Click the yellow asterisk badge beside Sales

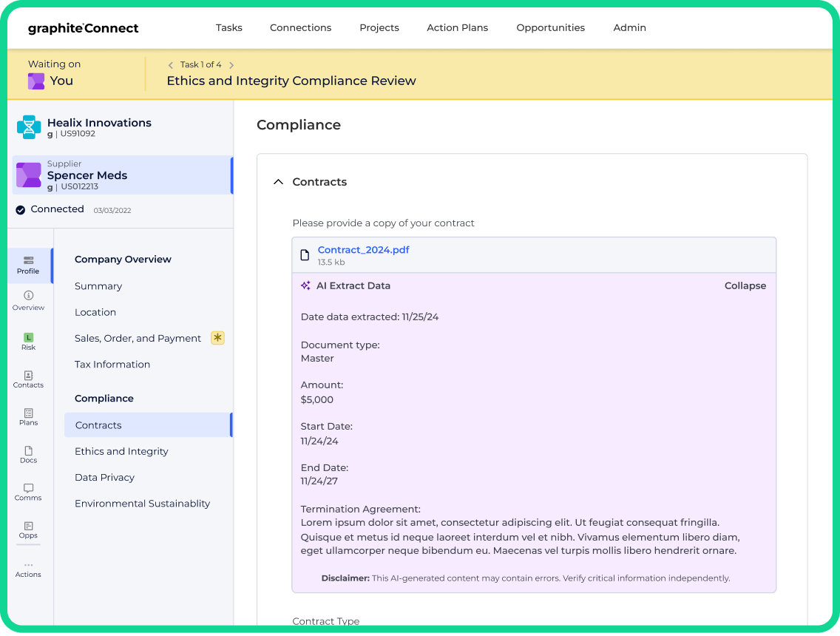pyautogui.click(x=217, y=338)
